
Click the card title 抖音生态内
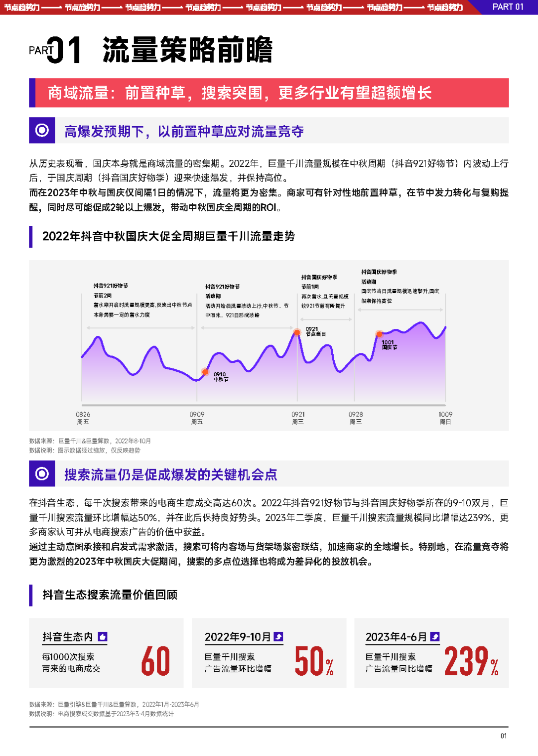coord(68,637)
